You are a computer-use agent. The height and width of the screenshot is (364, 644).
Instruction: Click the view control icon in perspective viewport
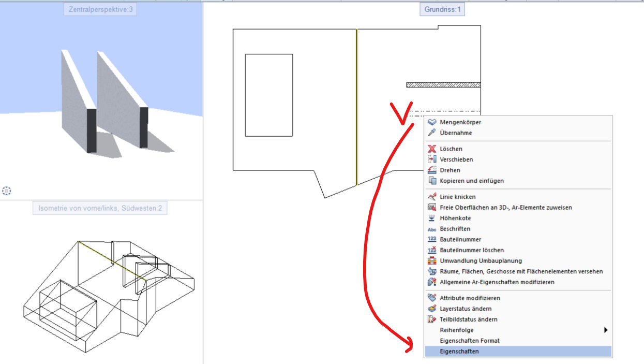point(6,191)
